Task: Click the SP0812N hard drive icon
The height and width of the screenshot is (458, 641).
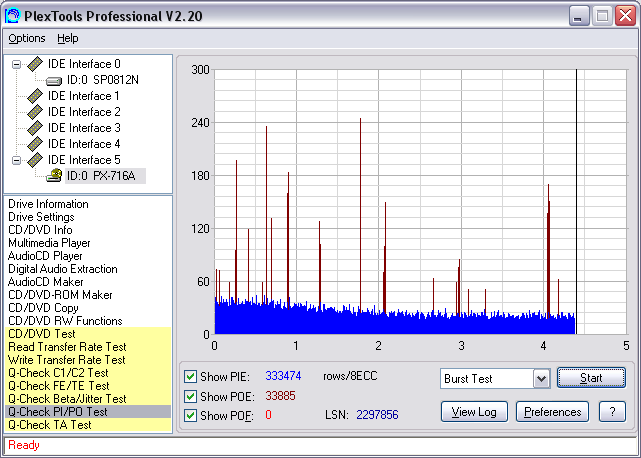Action: [54, 81]
